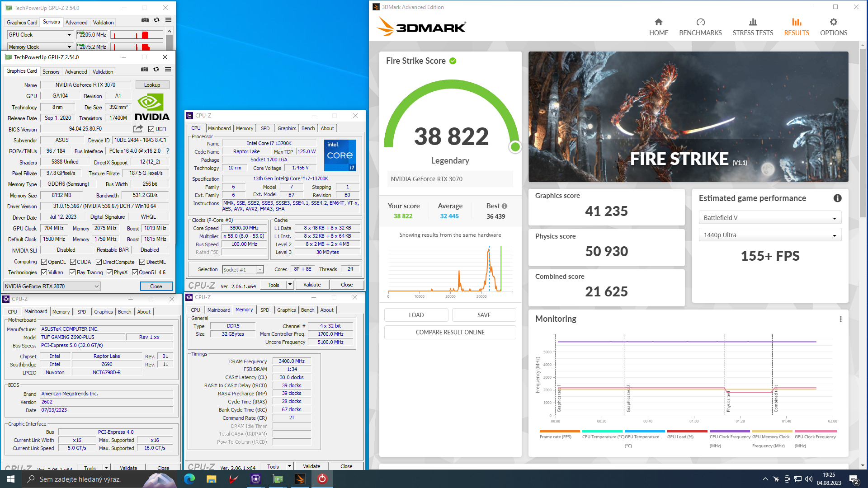Click Validate in the CPU-Z CPU window
This screenshot has width=868, height=488.
pos(312,285)
